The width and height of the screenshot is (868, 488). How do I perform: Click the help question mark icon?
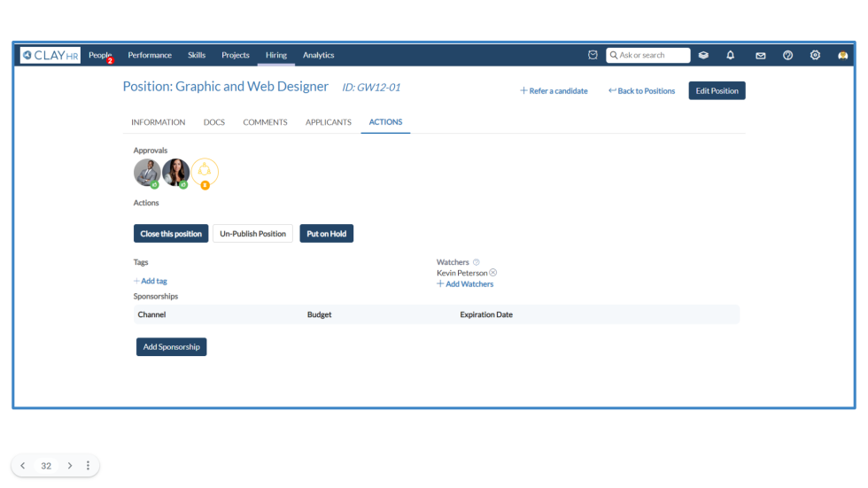787,55
